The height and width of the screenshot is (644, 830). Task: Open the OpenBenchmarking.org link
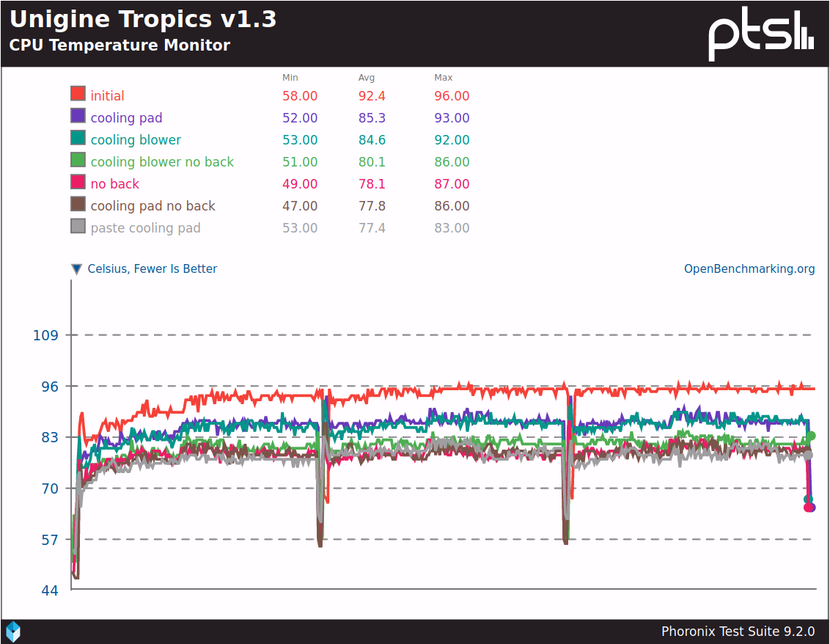click(x=749, y=269)
